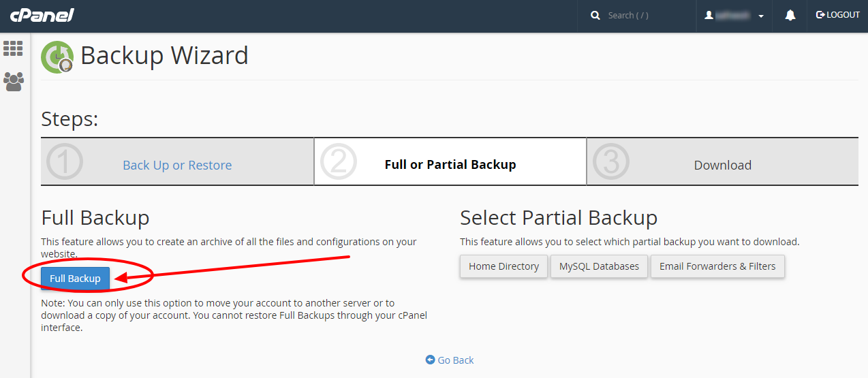Click the step 1 number circle
Image resolution: width=868 pixels, height=378 pixels.
click(x=65, y=162)
